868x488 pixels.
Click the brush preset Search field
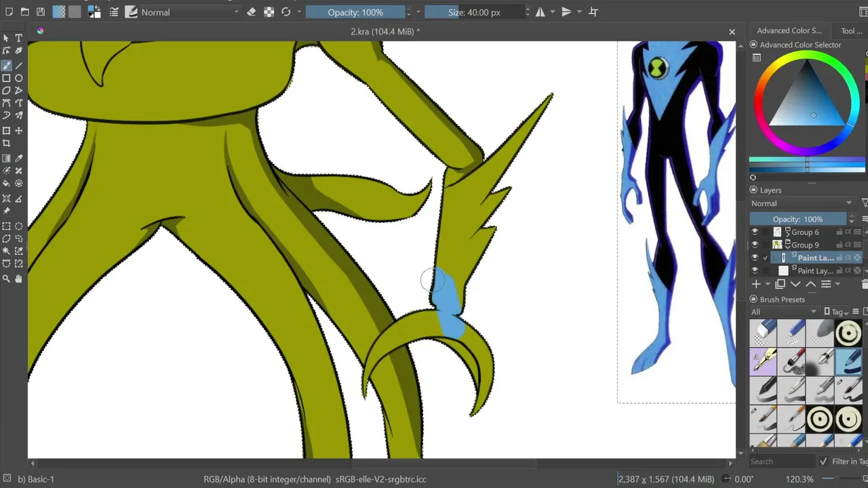(781, 462)
